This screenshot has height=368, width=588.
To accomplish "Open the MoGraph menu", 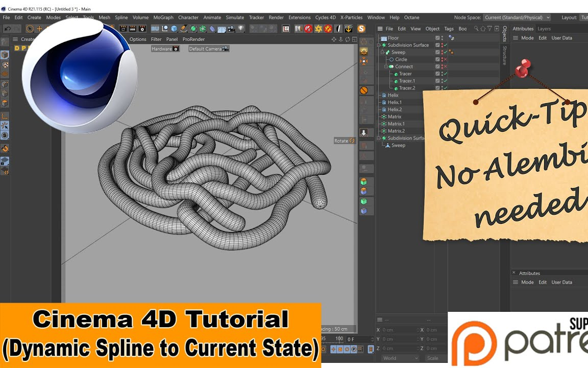I will (163, 17).
